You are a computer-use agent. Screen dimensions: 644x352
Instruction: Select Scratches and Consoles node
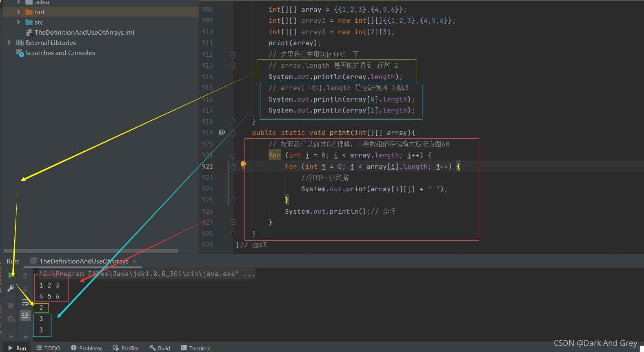coord(60,53)
